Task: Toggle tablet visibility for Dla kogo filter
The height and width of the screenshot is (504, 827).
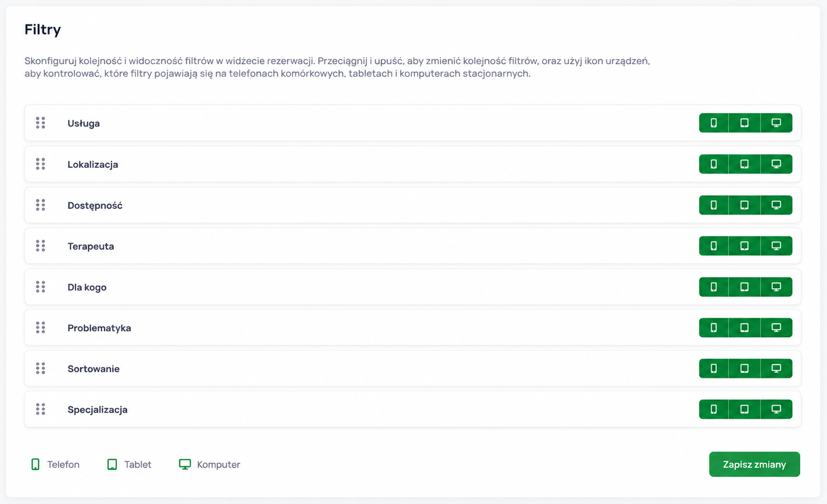Action: coord(745,287)
